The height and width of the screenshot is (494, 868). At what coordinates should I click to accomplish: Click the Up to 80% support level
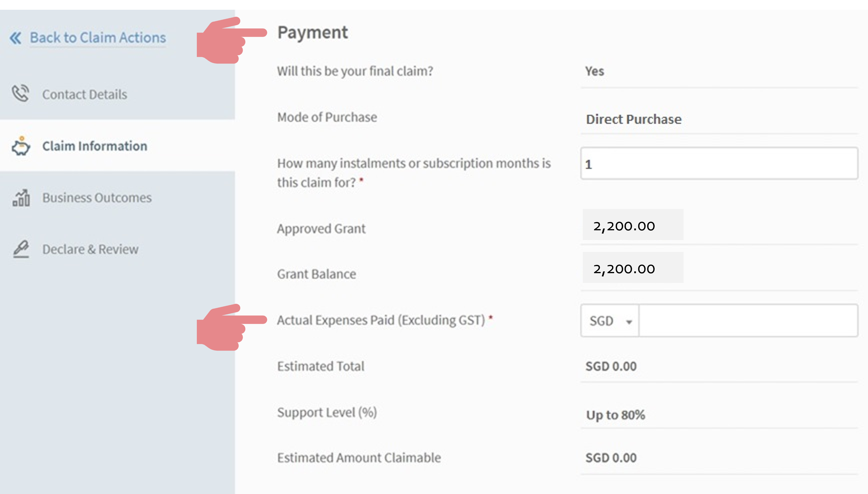click(615, 414)
